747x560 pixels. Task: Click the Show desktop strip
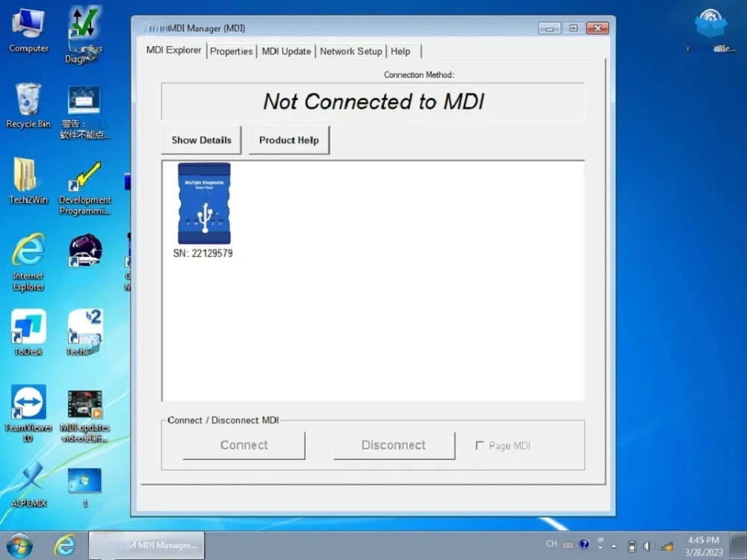coord(739,545)
